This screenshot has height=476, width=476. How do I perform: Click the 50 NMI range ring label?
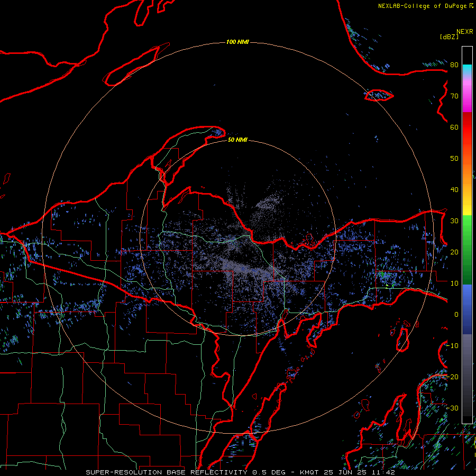click(237, 140)
